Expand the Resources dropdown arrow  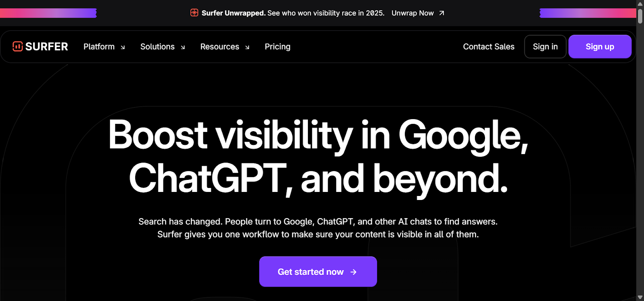coord(247,47)
